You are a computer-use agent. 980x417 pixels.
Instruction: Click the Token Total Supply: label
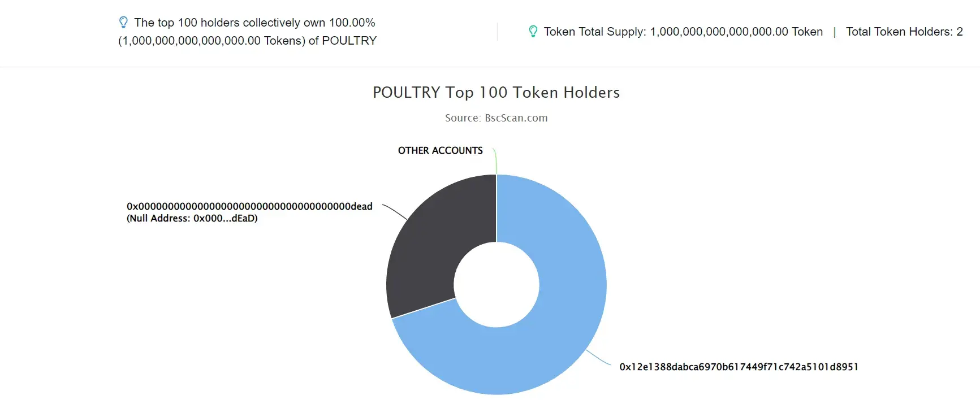595,32
